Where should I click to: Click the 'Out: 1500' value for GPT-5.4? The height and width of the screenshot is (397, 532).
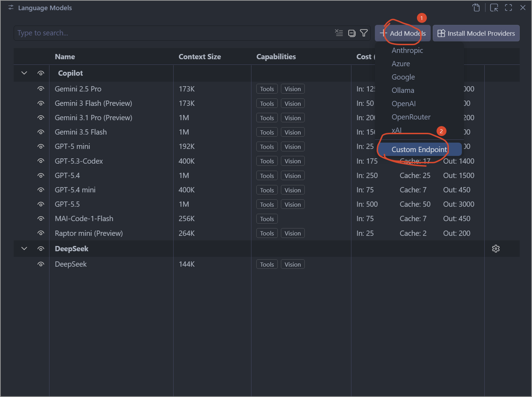pyautogui.click(x=459, y=176)
